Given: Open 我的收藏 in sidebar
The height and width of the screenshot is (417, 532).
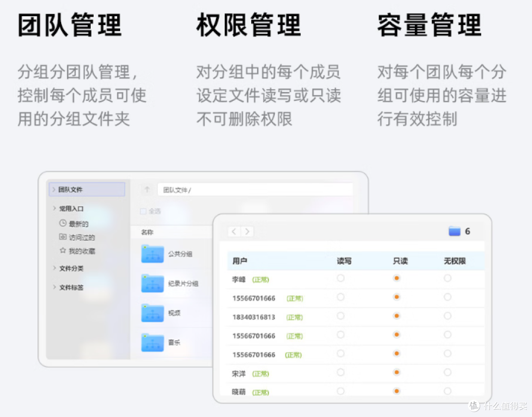Looking at the screenshot, I should pyautogui.click(x=82, y=251).
